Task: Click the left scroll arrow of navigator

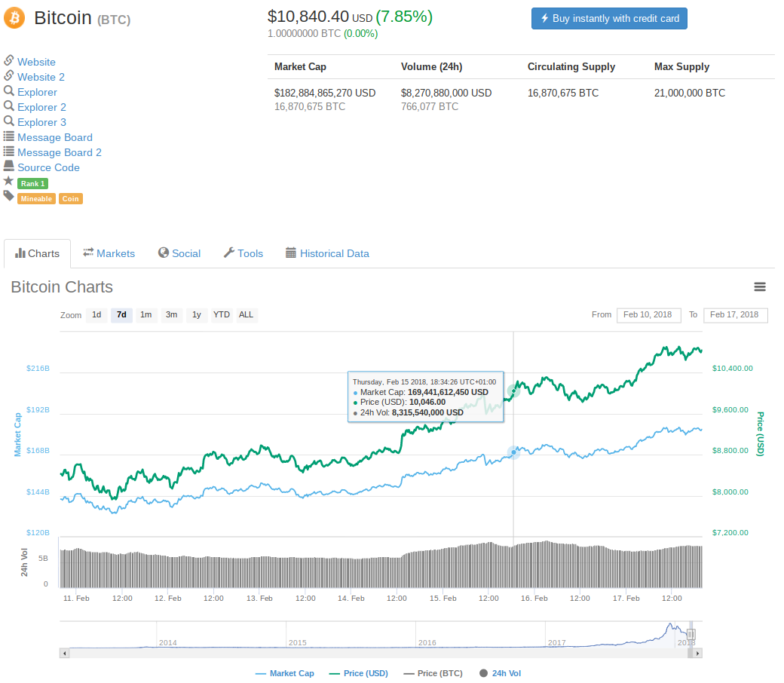Action: coord(64,653)
